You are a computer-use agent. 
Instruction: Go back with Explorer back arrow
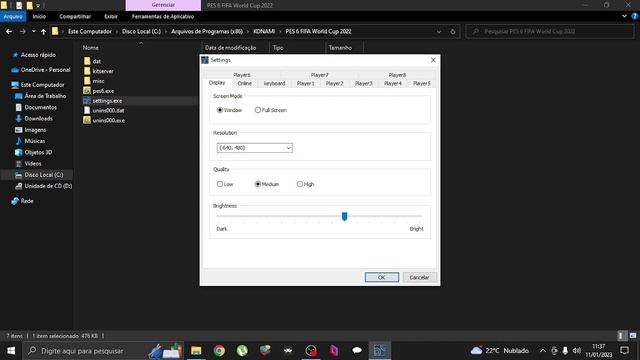click(x=9, y=31)
